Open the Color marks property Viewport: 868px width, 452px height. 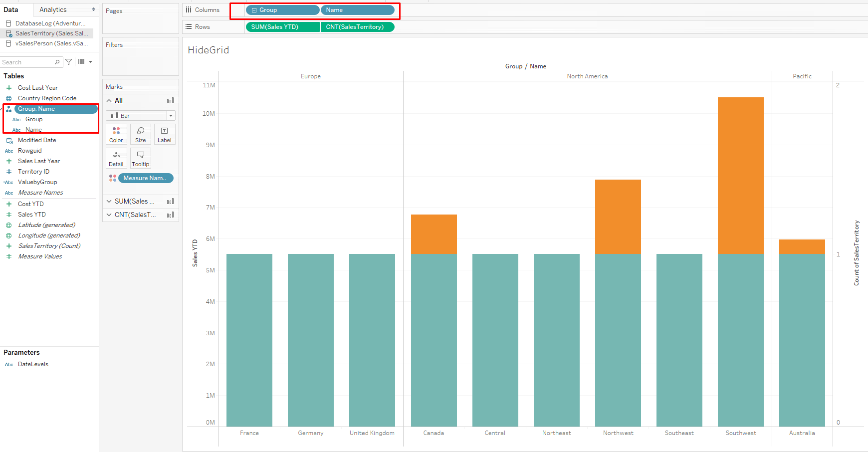pyautogui.click(x=116, y=134)
